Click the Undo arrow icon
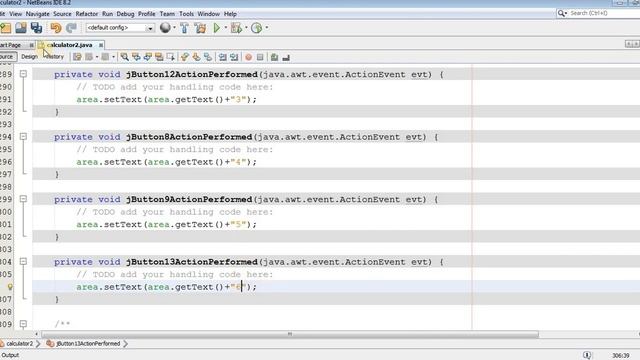The width and height of the screenshot is (640, 360). 56,28
